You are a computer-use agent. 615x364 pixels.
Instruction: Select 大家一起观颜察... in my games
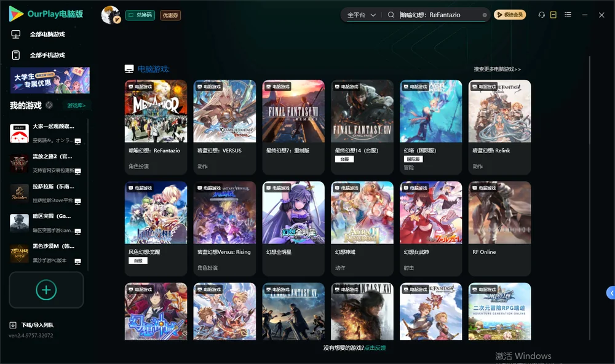[x=46, y=133]
